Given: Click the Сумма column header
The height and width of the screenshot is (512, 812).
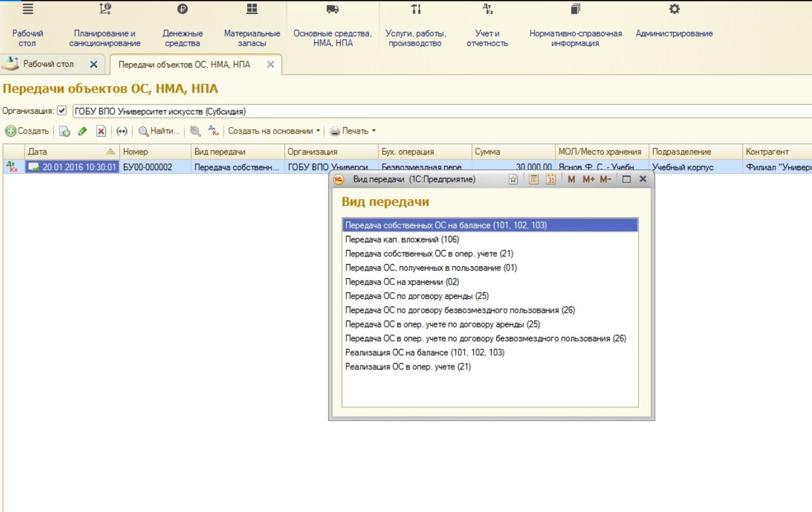Looking at the screenshot, I should [x=513, y=152].
